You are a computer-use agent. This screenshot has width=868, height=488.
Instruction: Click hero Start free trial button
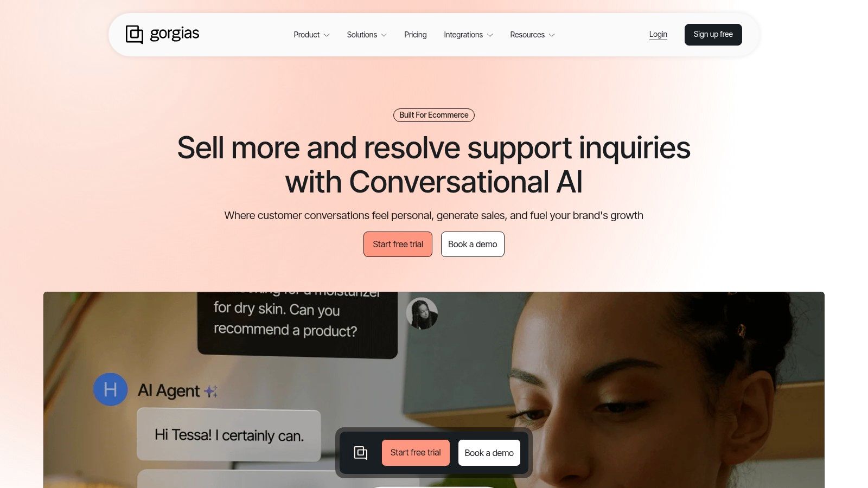coord(398,244)
